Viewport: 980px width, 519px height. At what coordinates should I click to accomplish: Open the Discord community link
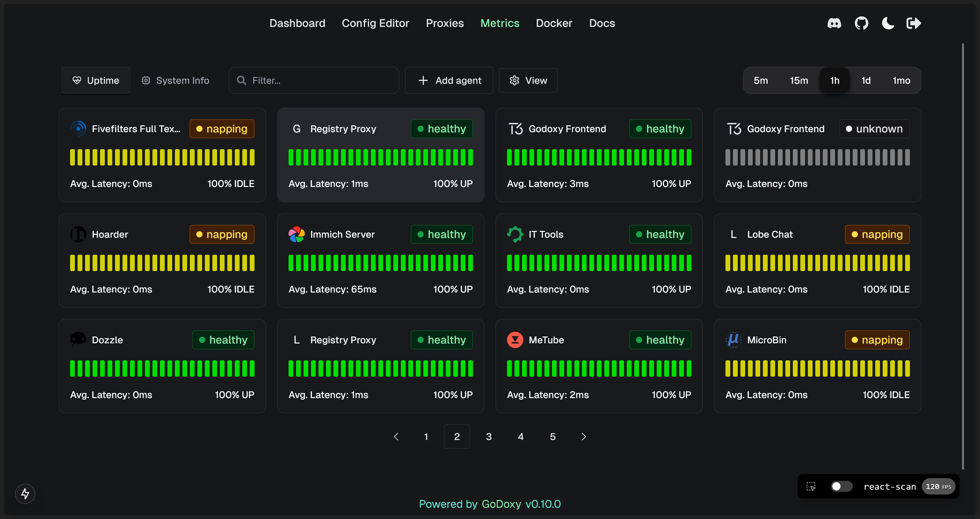(x=834, y=23)
